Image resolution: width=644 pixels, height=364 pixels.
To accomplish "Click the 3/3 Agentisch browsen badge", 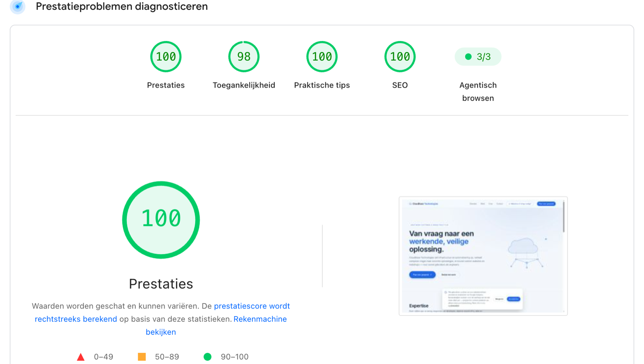I will point(478,57).
